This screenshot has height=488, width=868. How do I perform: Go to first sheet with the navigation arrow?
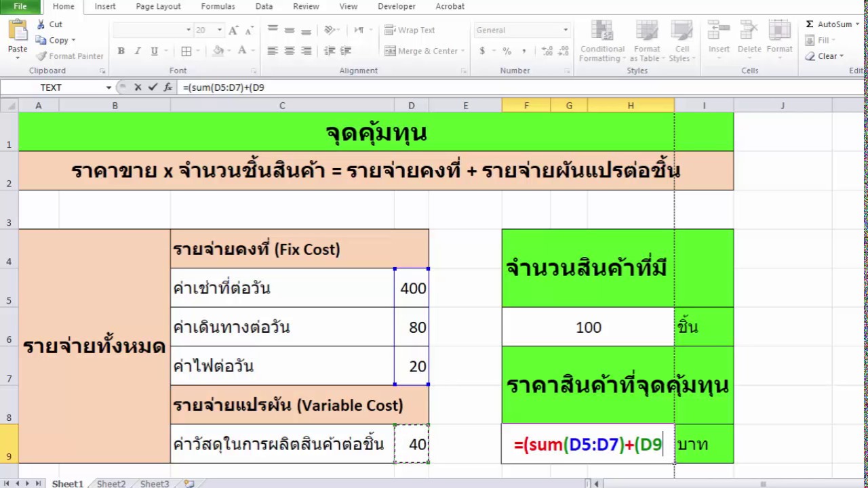(x=7, y=483)
